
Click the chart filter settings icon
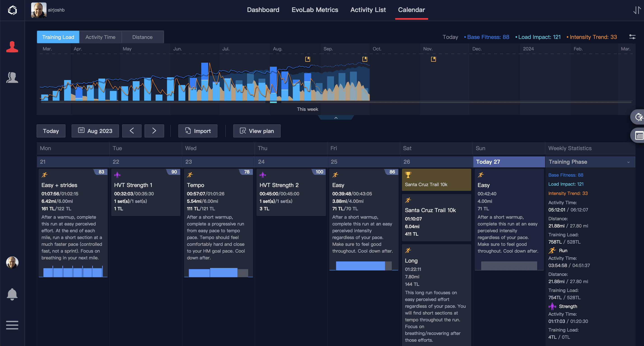coord(632,37)
